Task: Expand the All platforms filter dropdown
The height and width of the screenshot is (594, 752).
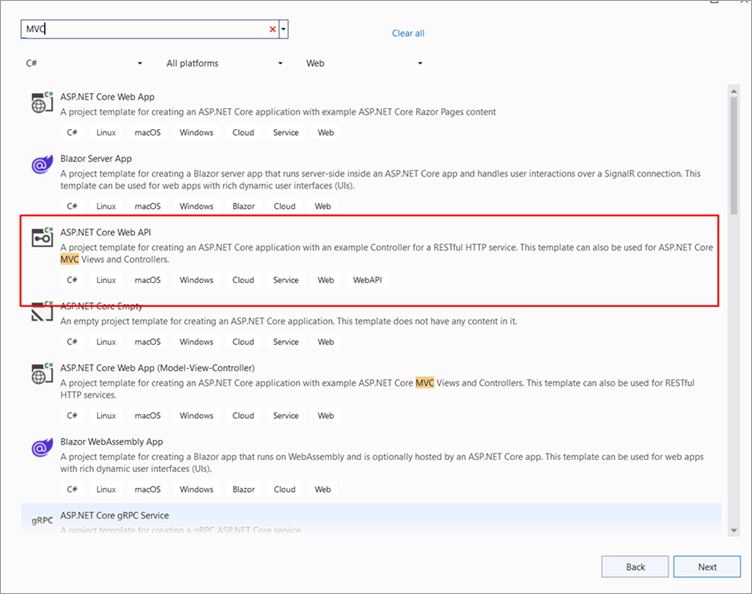Action: pyautogui.click(x=224, y=63)
